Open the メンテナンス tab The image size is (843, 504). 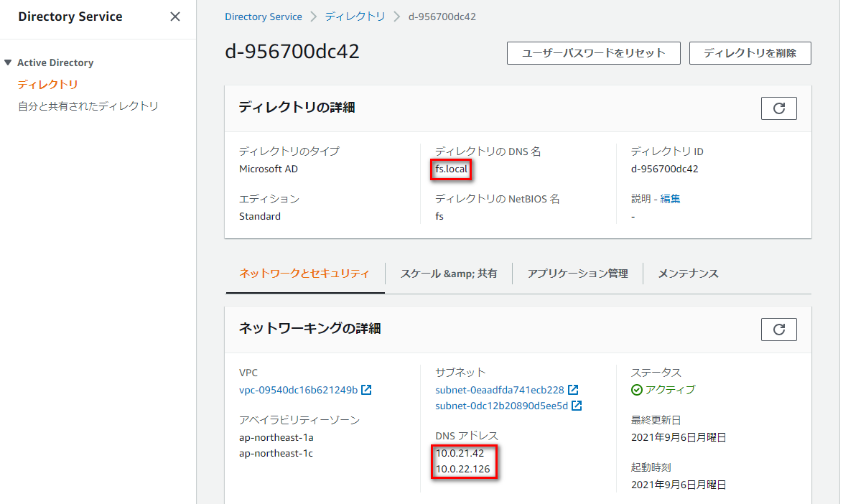pos(687,274)
